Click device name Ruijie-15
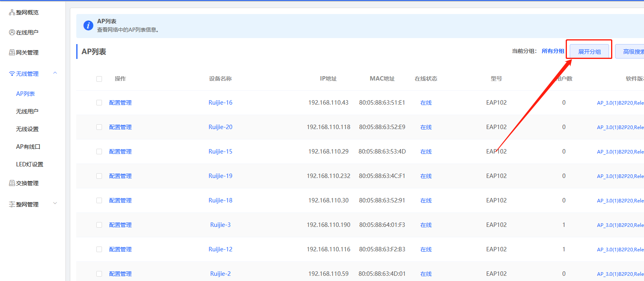The height and width of the screenshot is (281, 644). click(x=220, y=152)
